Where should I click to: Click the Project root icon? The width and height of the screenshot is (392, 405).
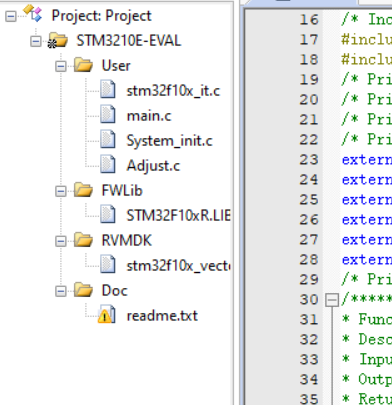(x=33, y=14)
